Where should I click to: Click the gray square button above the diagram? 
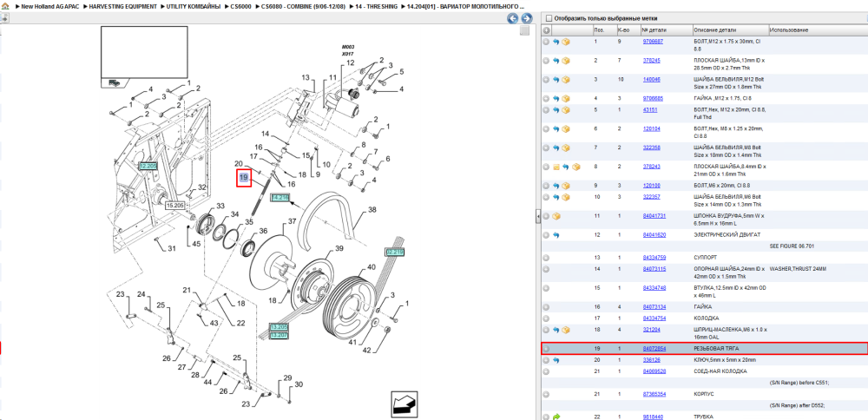click(524, 31)
